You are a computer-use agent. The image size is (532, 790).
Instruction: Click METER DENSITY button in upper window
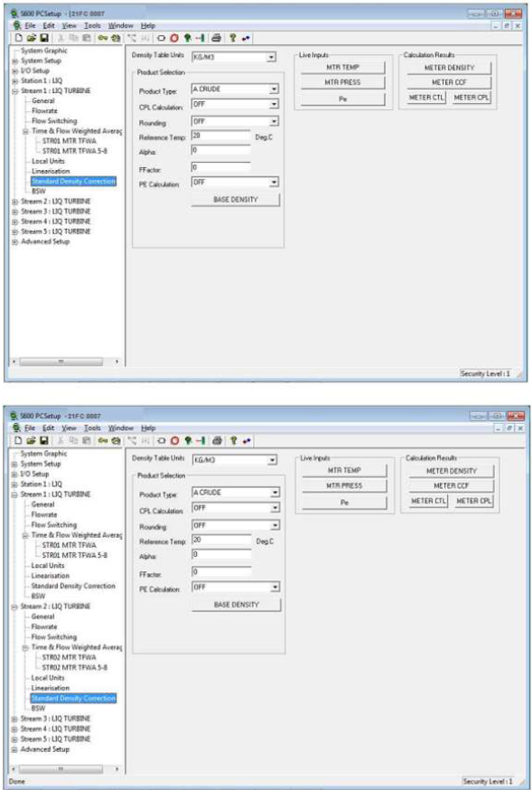coord(449,68)
